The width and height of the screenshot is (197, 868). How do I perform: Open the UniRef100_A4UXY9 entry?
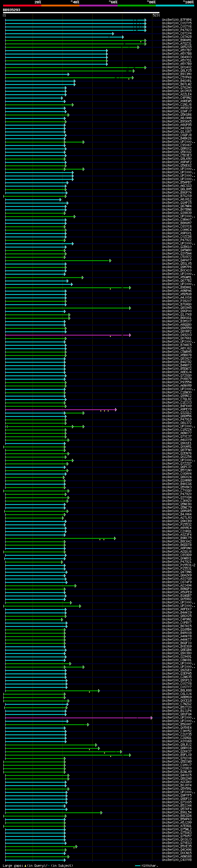coord(177,440)
